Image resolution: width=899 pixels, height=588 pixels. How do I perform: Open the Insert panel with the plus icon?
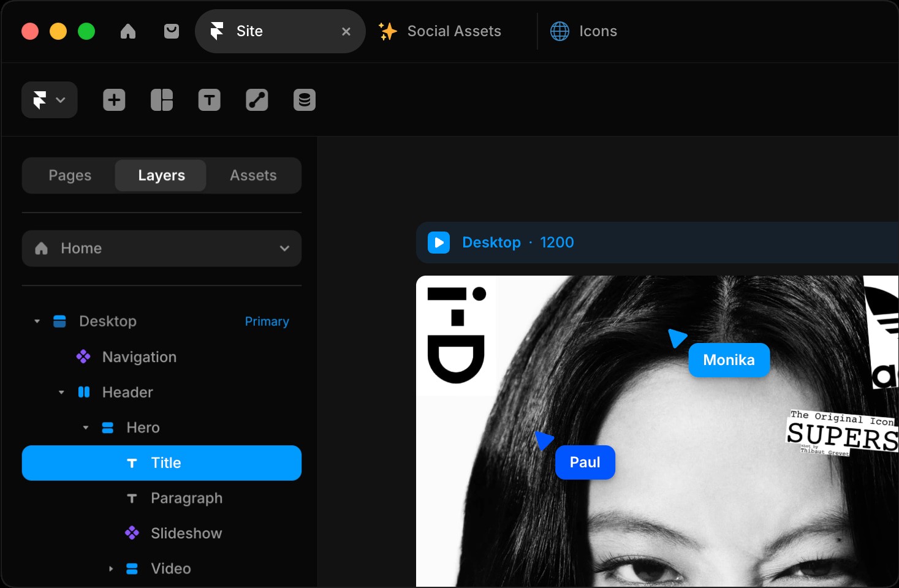click(x=114, y=99)
